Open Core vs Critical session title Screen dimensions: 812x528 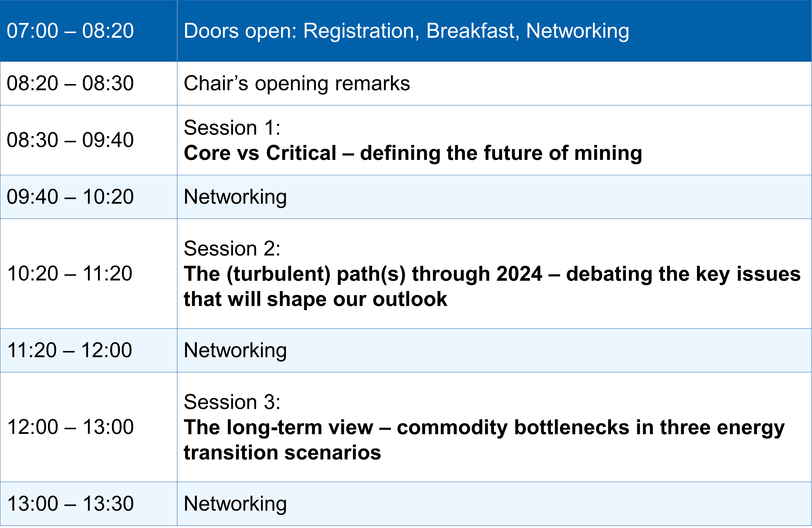pos(413,153)
